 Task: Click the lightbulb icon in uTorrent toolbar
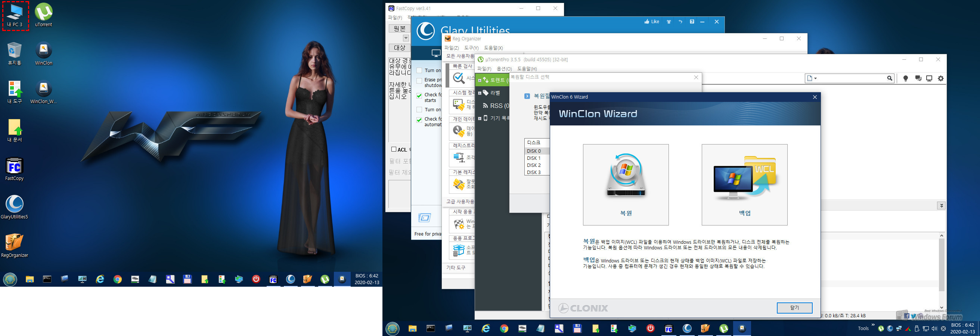coord(906,78)
